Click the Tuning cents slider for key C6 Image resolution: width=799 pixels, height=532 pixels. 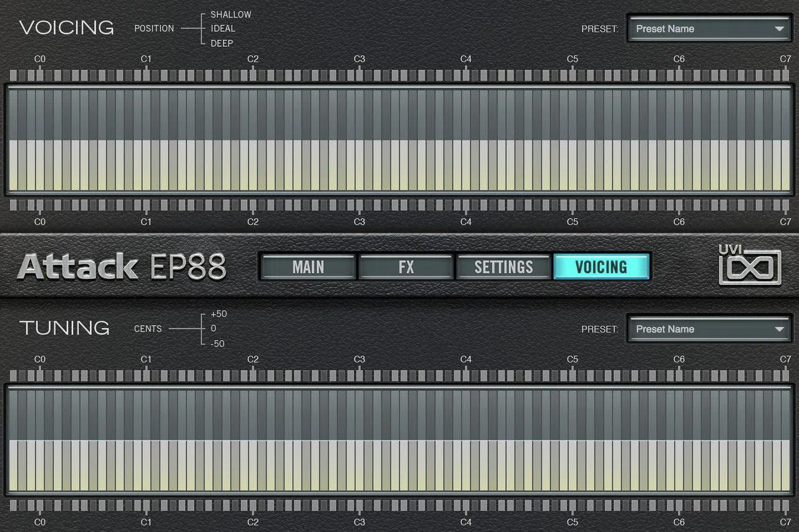[679, 440]
